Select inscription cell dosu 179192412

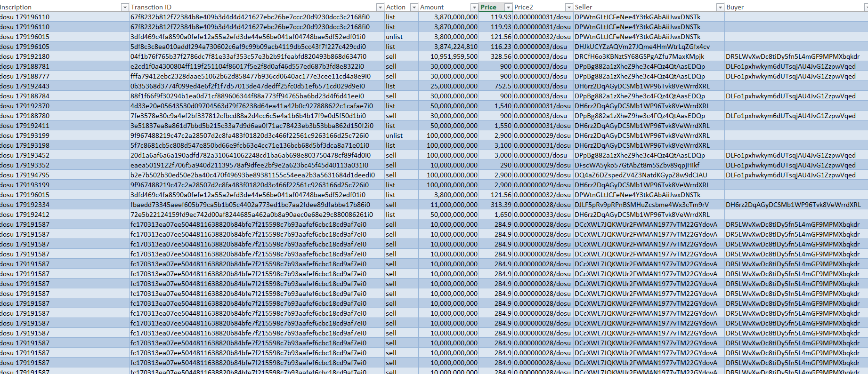[65, 215]
